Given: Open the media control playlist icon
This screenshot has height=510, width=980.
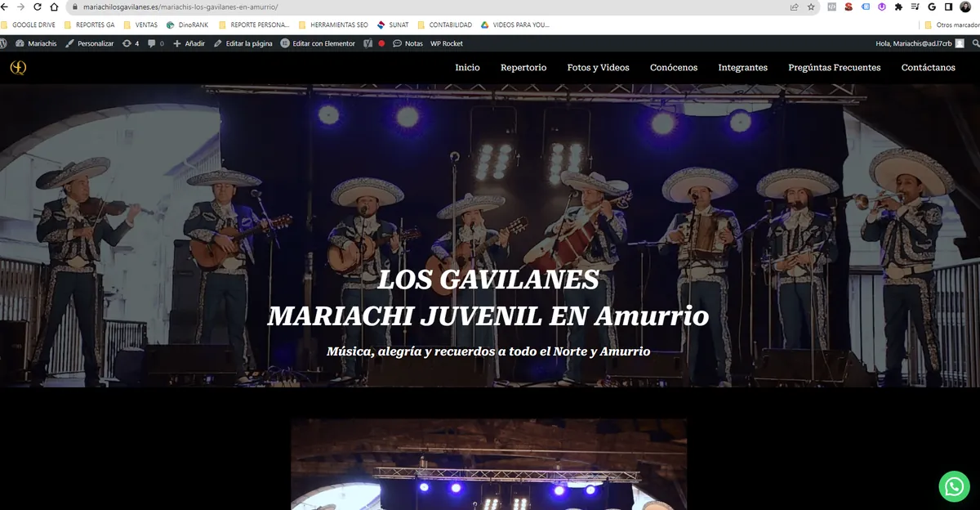Looking at the screenshot, I should click(915, 7).
